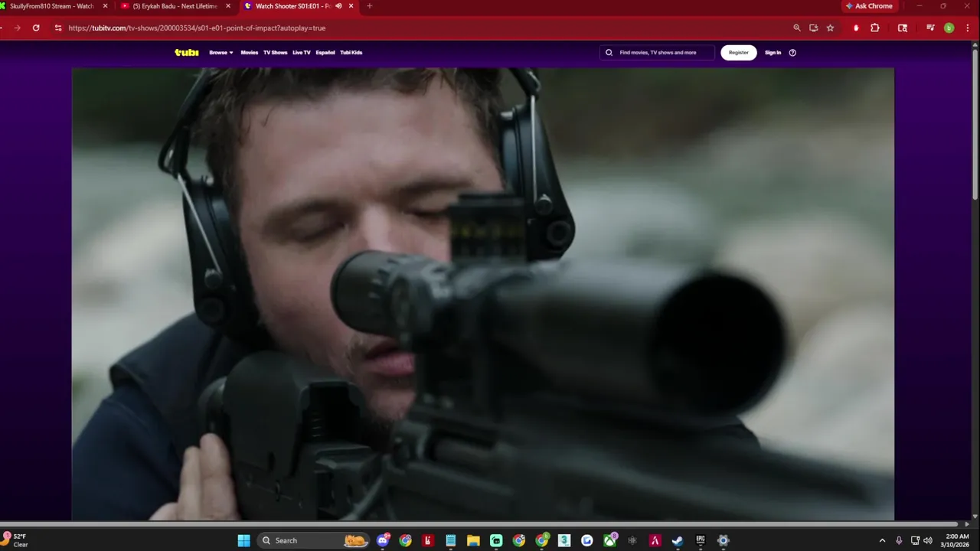Open the Xbox app from the taskbar
The image size is (980, 551).
[x=609, y=540]
